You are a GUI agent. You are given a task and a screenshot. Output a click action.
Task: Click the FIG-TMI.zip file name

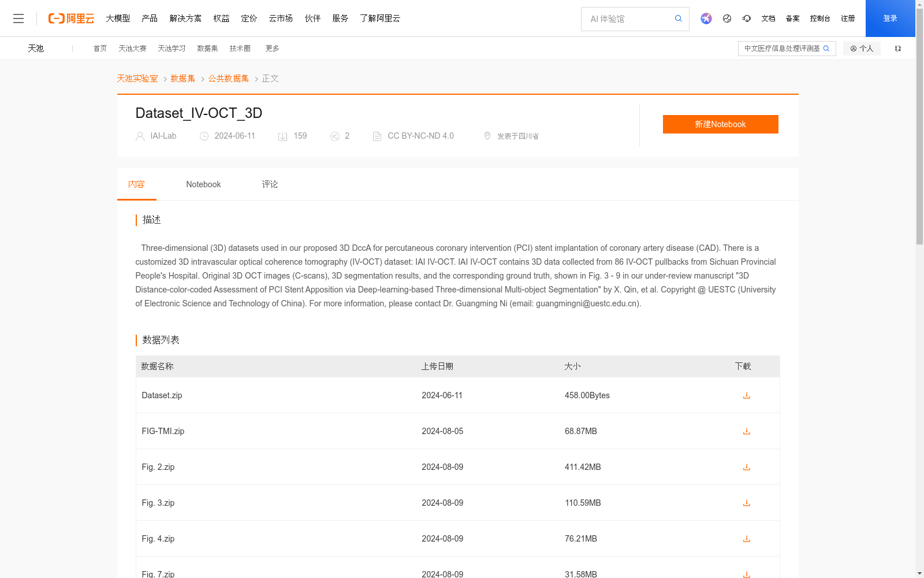163,431
